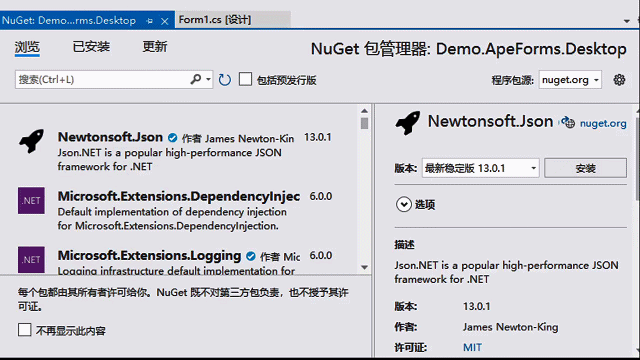640x360 pixels.
Task: Click version 6.0.0 of Logging row
Action: pos(321,256)
